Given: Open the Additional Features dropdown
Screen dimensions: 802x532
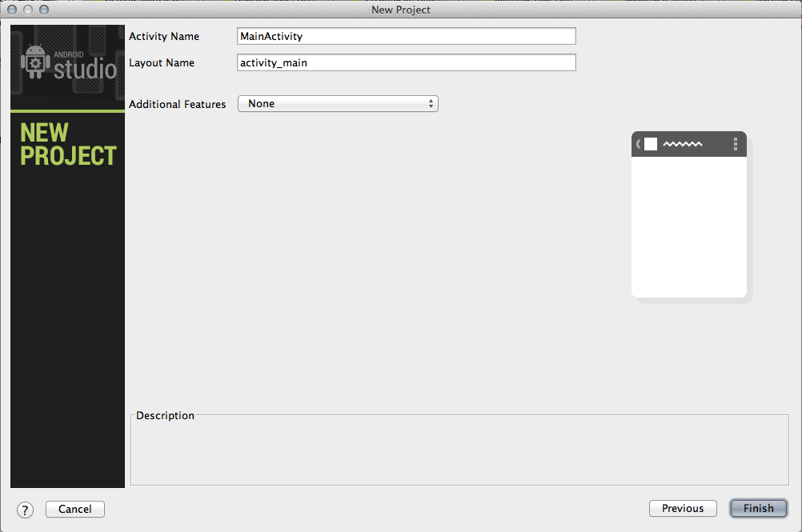Looking at the screenshot, I should 338,104.
